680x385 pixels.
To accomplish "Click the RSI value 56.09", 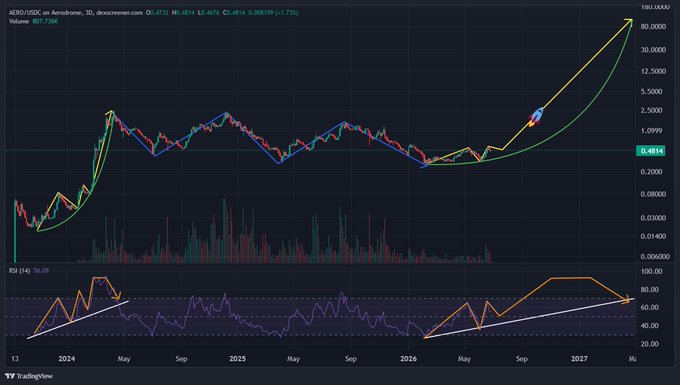I will pos(41,271).
